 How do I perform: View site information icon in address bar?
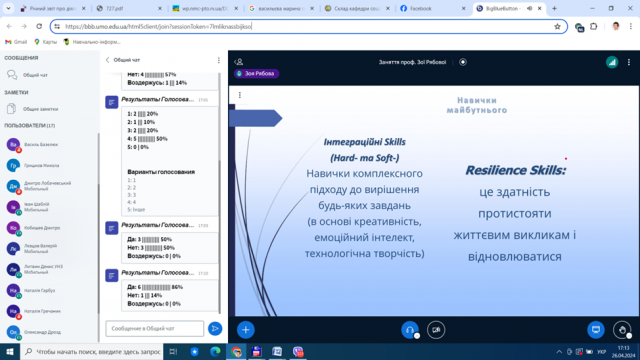[x=57, y=26]
